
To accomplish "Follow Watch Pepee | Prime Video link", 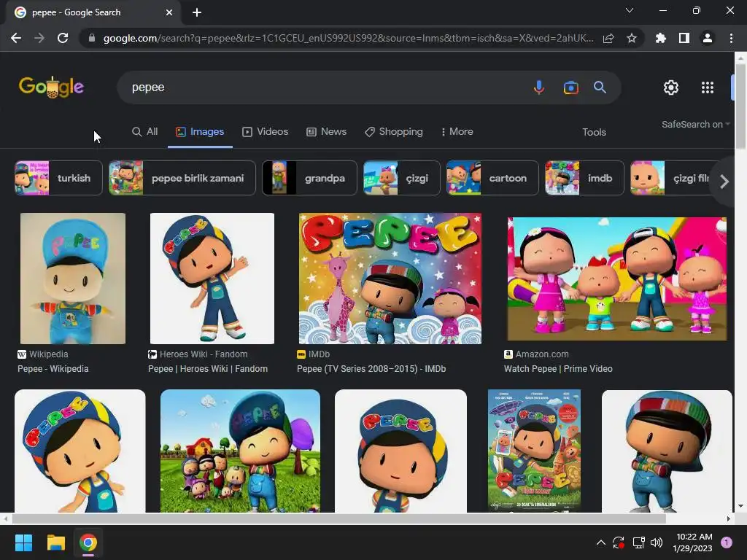I will tap(558, 369).
